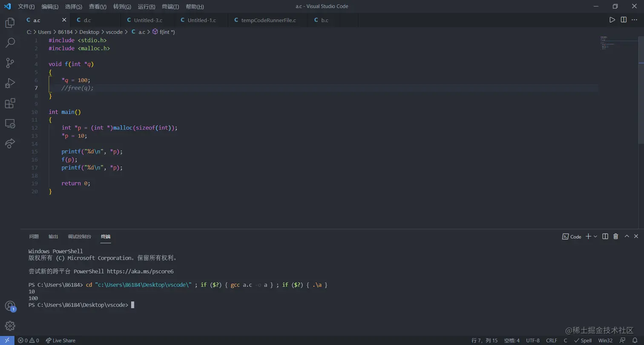Image resolution: width=644 pixels, height=345 pixels.
Task: Go to line via 行 7, 列 15
Action: pyautogui.click(x=485, y=340)
